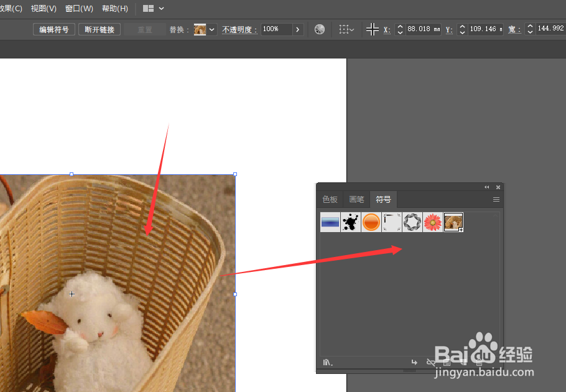Click the Y: position label
Viewport: 566px width, 392px height.
tap(449, 30)
